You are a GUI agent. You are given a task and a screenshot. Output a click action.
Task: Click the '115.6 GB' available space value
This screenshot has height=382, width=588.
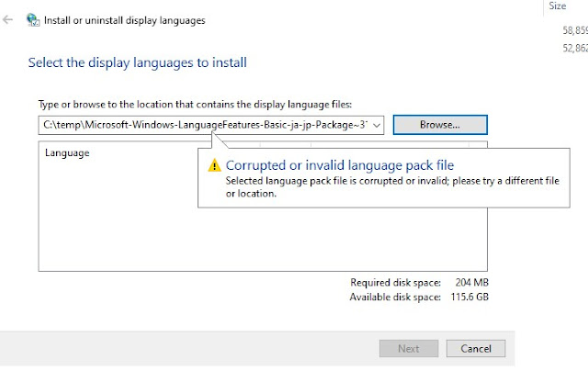click(469, 297)
